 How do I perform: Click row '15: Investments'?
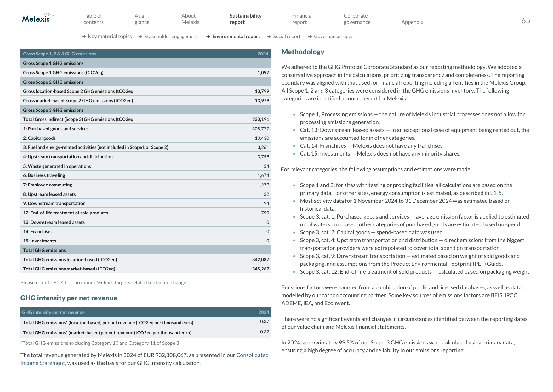pyautogui.click(x=145, y=241)
